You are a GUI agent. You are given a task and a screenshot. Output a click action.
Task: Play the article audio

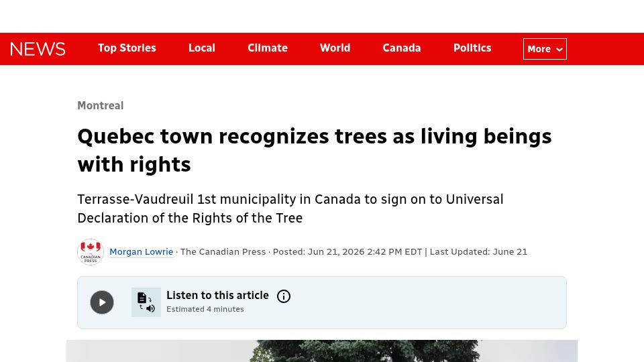tap(102, 302)
